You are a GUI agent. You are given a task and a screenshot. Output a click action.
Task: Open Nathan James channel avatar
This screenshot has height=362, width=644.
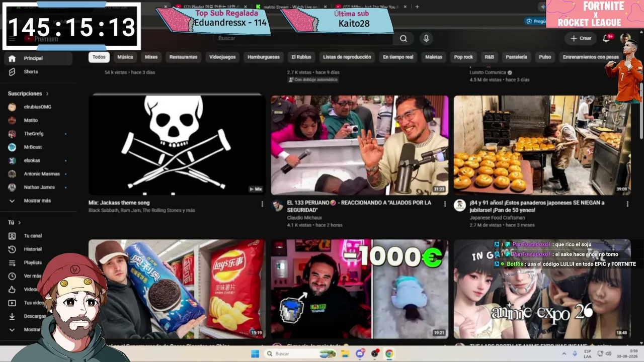pyautogui.click(x=12, y=188)
